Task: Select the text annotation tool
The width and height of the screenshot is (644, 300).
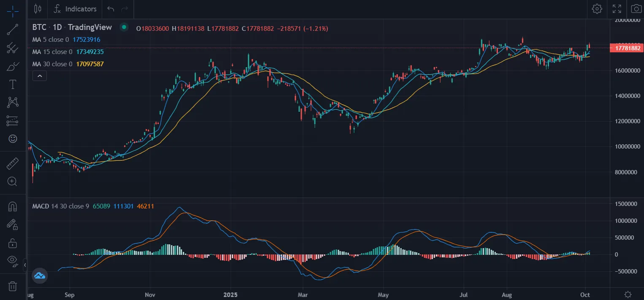Action: tap(13, 84)
